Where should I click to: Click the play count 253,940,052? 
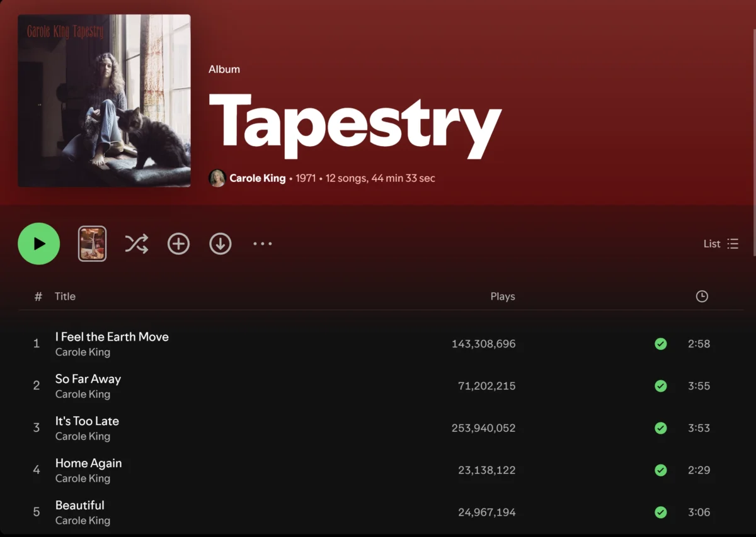tap(483, 428)
